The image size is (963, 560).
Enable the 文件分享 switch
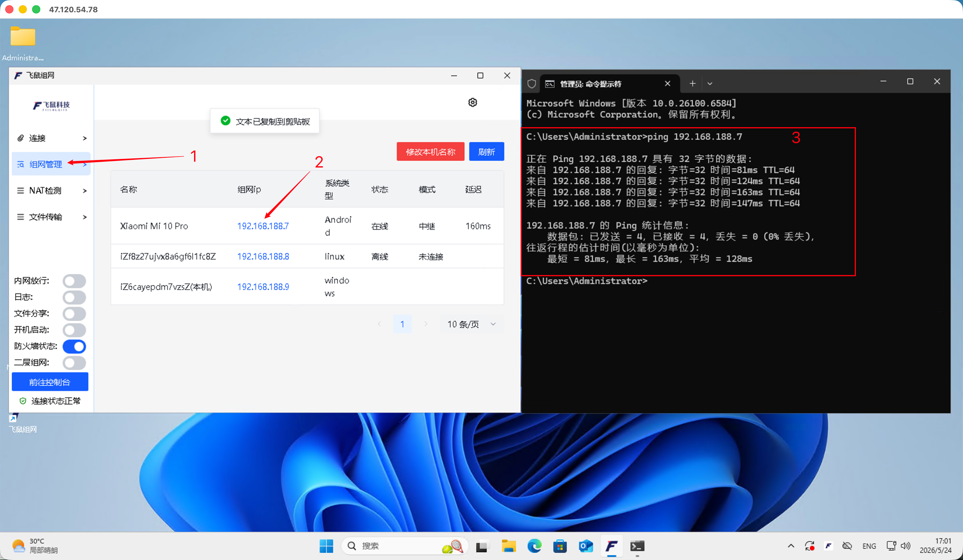pos(74,314)
